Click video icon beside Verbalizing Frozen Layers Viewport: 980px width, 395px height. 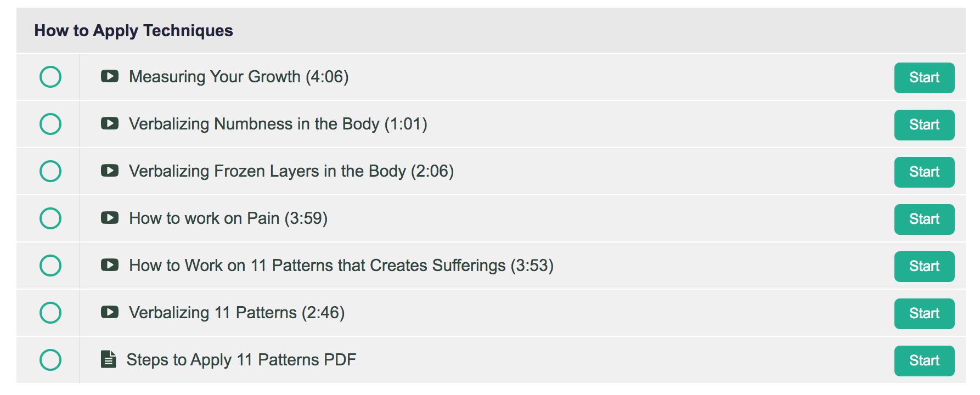[x=110, y=171]
